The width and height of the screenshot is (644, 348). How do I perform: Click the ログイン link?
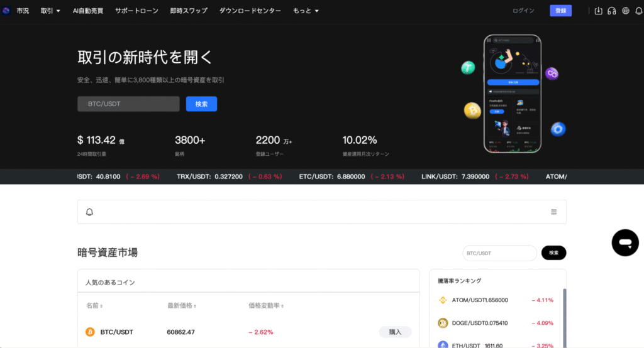(x=524, y=11)
